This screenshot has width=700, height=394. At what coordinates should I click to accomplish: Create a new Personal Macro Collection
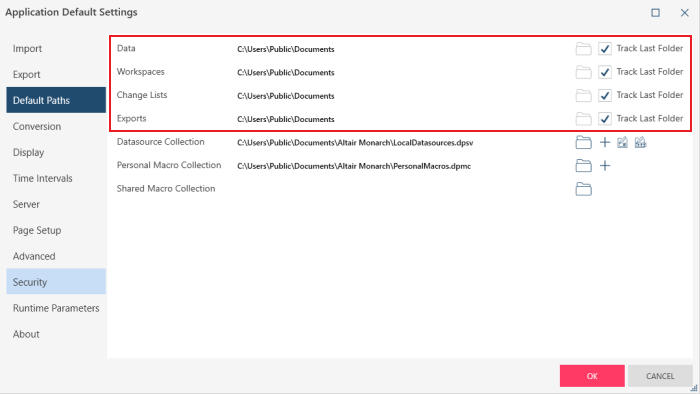tap(604, 166)
